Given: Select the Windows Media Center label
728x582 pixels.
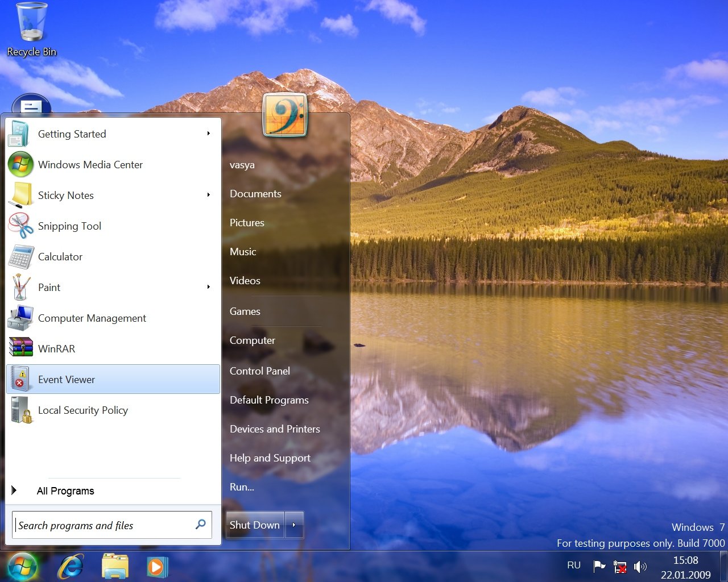Looking at the screenshot, I should [x=90, y=165].
